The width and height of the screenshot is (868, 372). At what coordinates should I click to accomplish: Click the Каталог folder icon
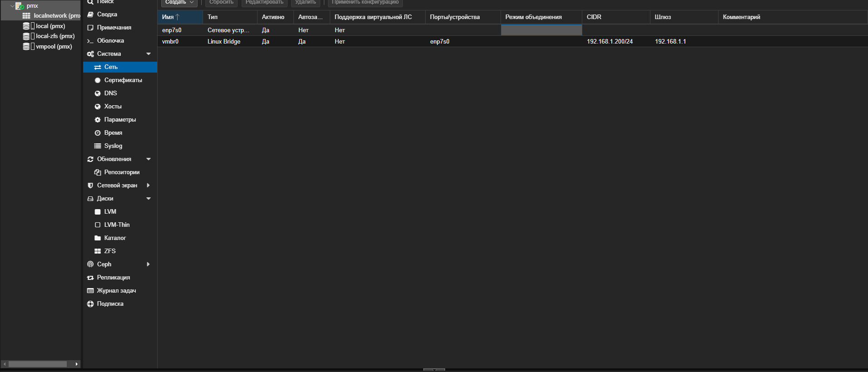point(98,238)
